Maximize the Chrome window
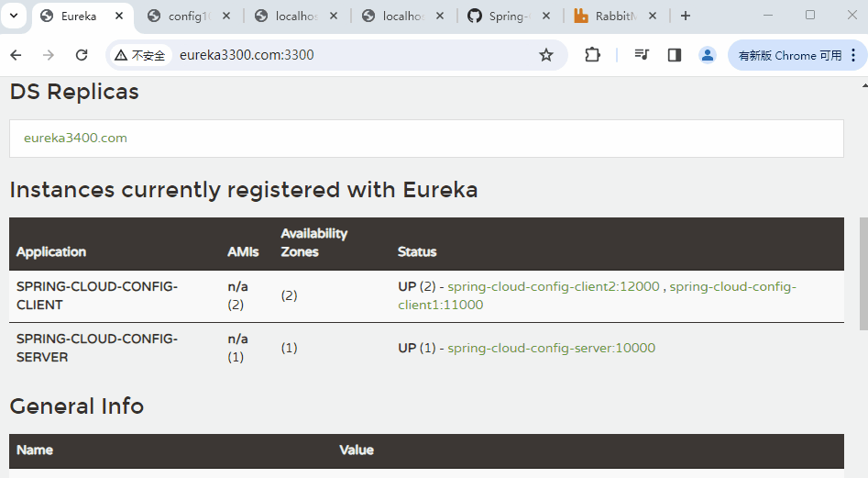868x478 pixels. (x=810, y=16)
